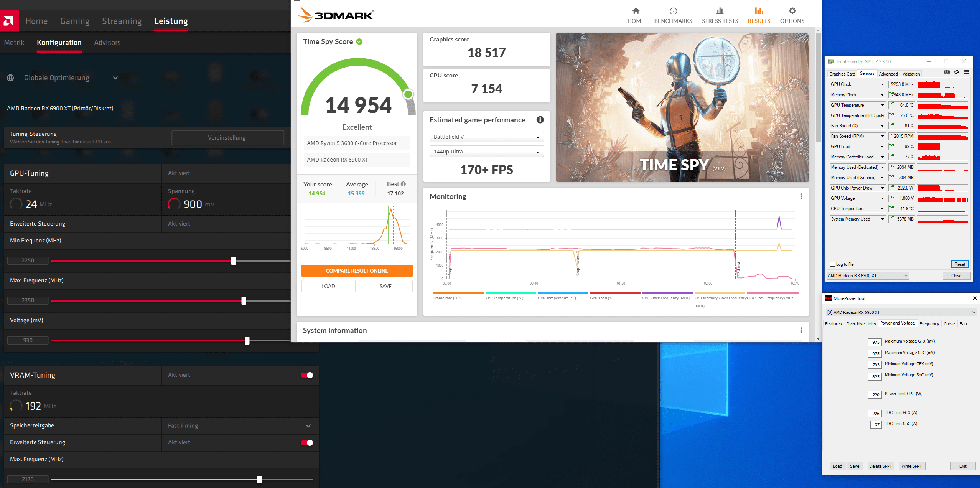Check the Log to file checkbox
The height and width of the screenshot is (488, 980).
click(832, 264)
